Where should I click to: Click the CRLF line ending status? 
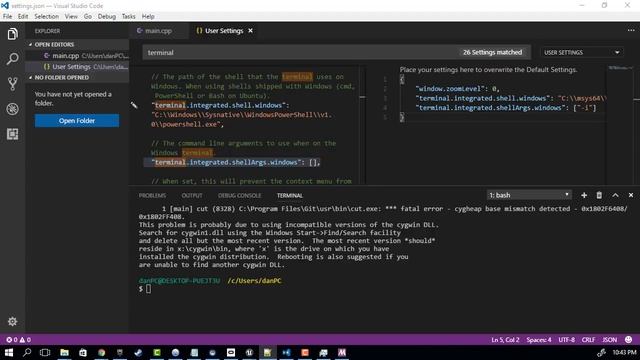click(x=588, y=340)
